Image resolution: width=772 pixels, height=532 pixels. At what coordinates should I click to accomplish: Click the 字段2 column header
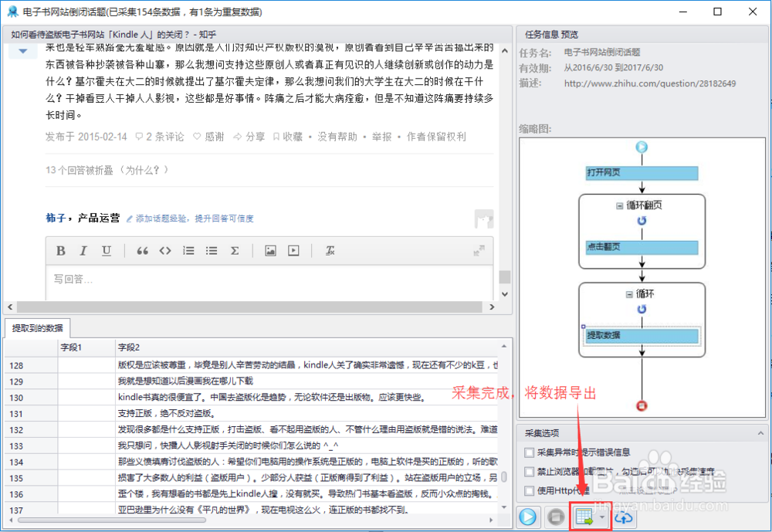(306, 347)
